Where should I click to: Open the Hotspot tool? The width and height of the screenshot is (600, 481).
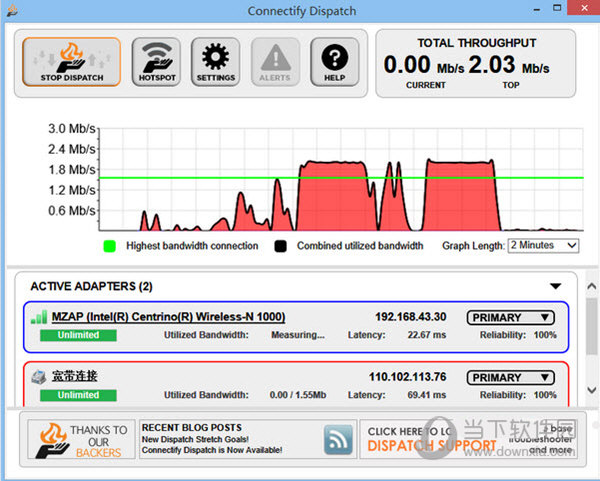pyautogui.click(x=157, y=62)
